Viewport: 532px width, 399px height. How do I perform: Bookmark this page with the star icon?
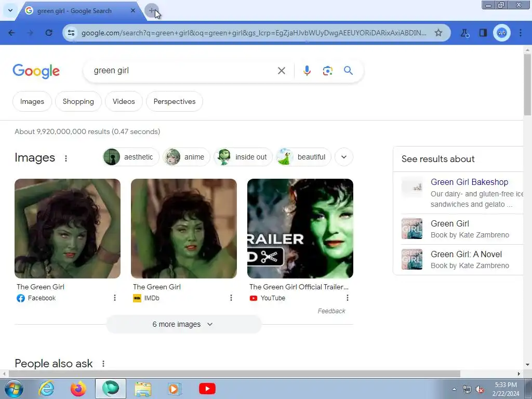click(x=438, y=33)
